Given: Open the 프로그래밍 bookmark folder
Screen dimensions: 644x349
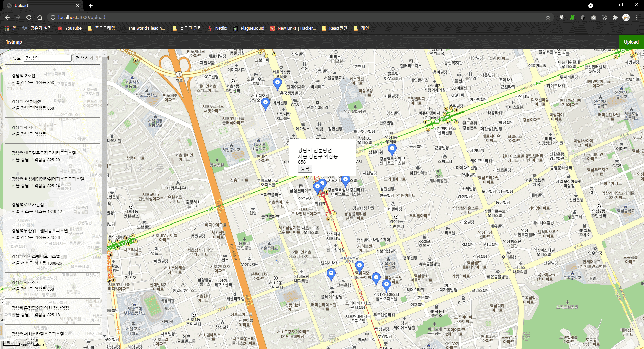Looking at the screenshot, I should click(x=101, y=28).
